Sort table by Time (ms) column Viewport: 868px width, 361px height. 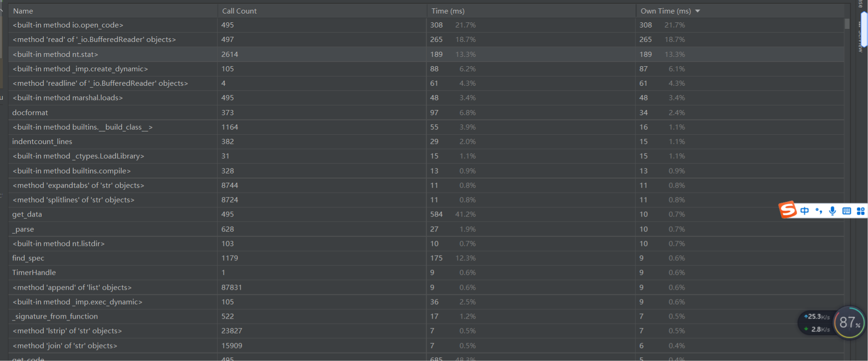pos(448,11)
